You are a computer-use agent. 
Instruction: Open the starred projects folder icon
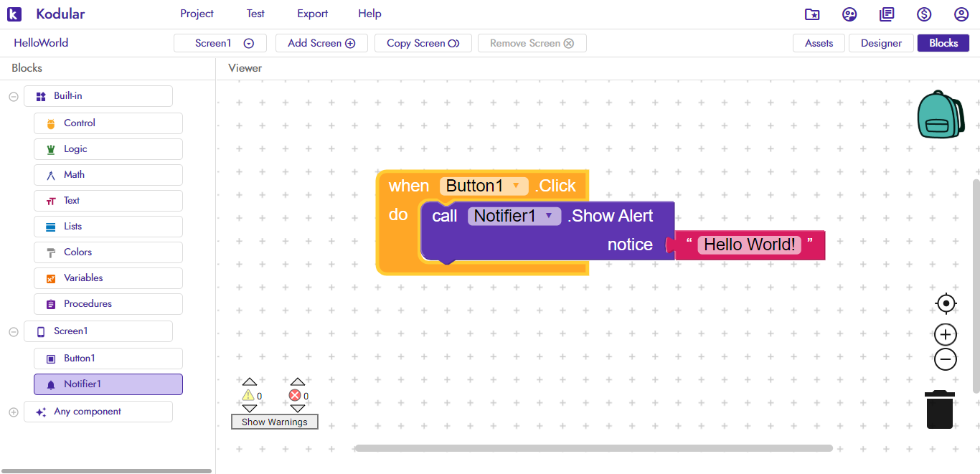click(x=812, y=14)
